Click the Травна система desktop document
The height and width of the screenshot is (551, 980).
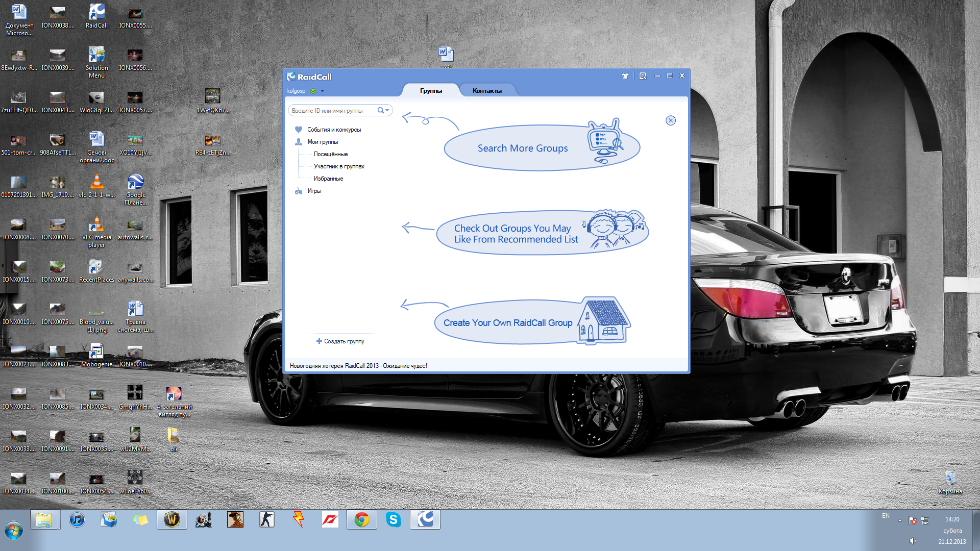[x=135, y=317]
